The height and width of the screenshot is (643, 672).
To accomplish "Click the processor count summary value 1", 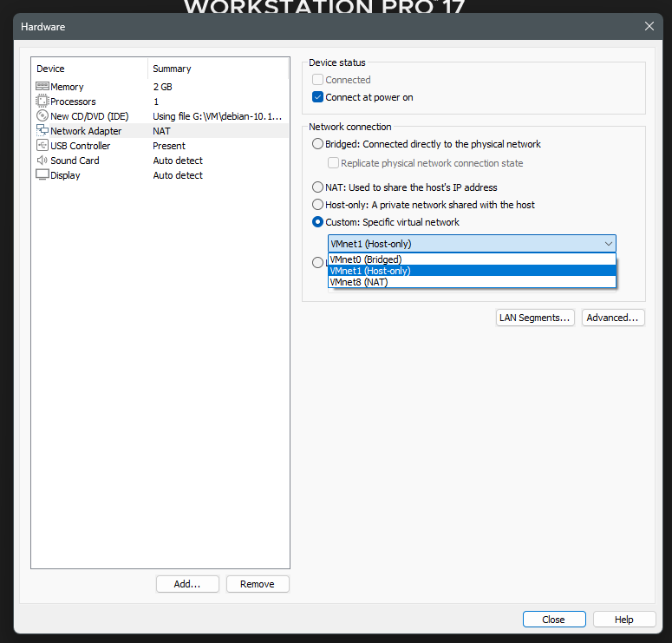I will pos(156,102).
